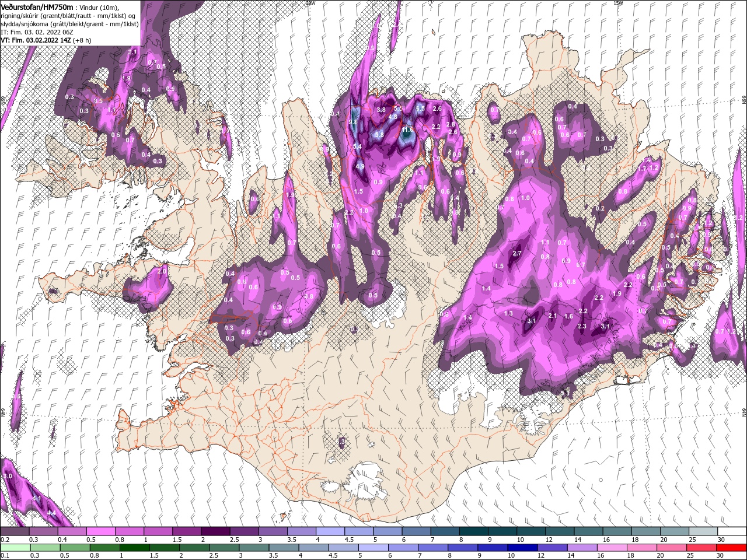Pick the darkest green swatch between 1 and 1.5, bottom row

pos(134,548)
